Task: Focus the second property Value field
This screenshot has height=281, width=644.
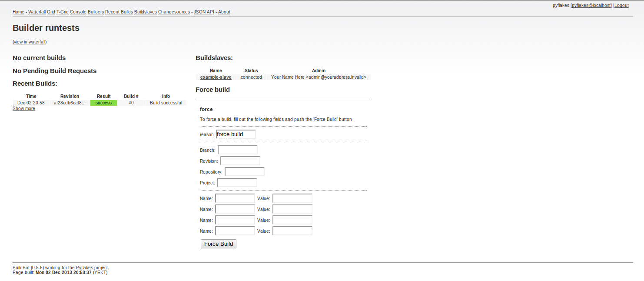Action: (292, 209)
